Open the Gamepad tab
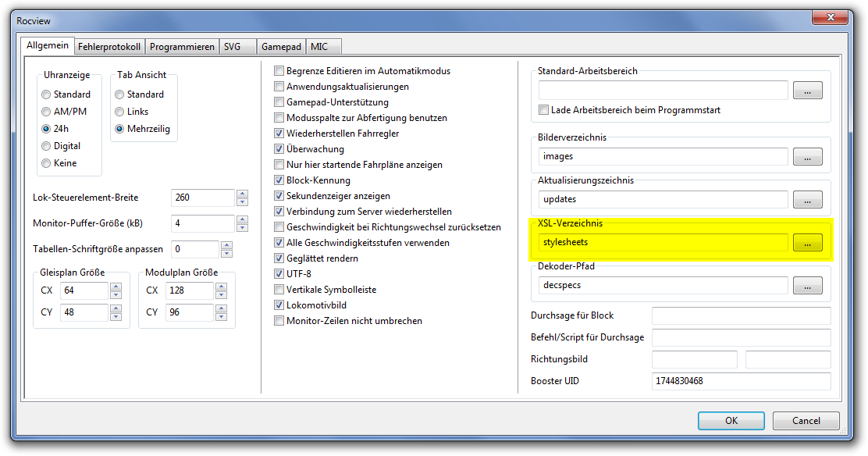The width and height of the screenshot is (868, 456). 281,47
